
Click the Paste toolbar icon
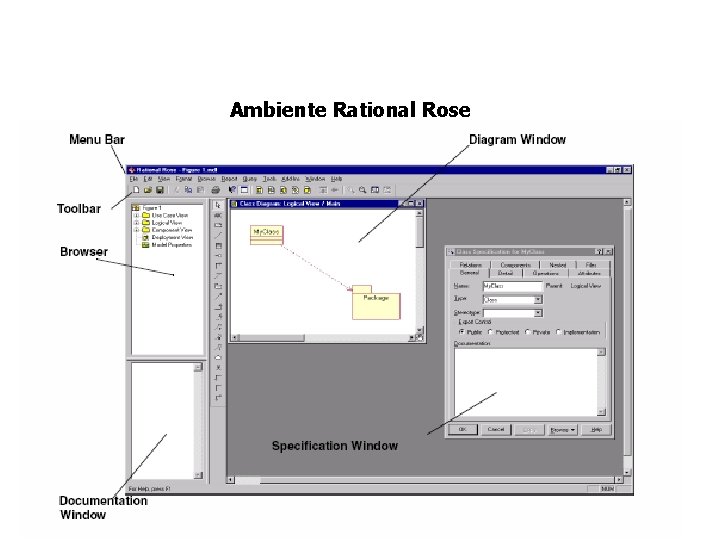(x=200, y=190)
